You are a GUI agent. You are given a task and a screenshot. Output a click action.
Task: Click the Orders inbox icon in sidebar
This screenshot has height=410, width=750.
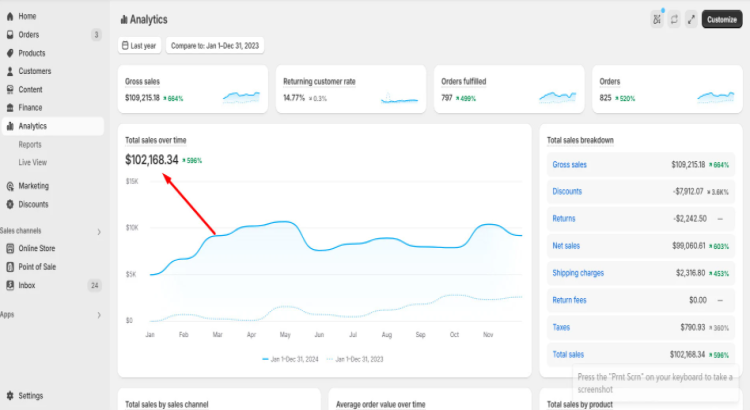click(x=10, y=34)
